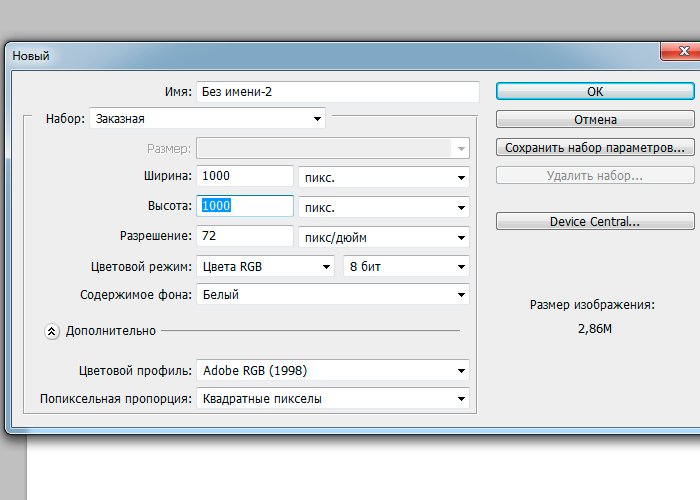Open the Цветовой профиль dropdown

pos(333,370)
